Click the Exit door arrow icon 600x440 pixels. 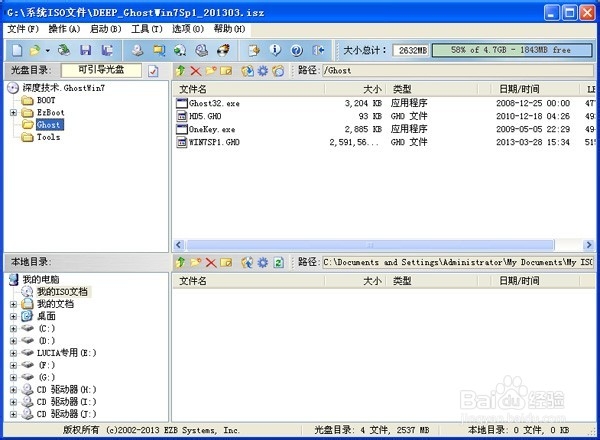click(x=318, y=50)
